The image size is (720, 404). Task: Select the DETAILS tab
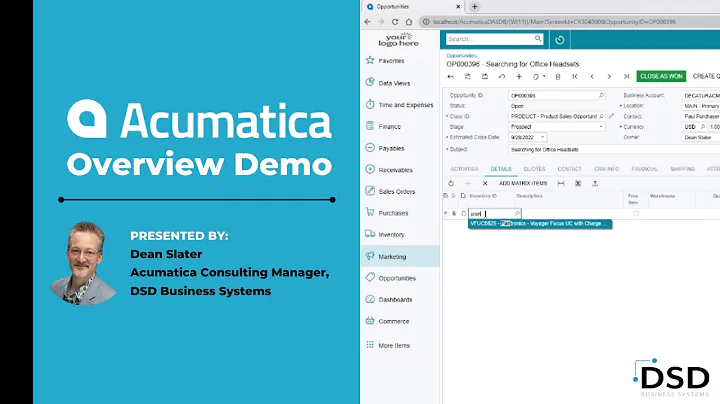click(x=501, y=169)
